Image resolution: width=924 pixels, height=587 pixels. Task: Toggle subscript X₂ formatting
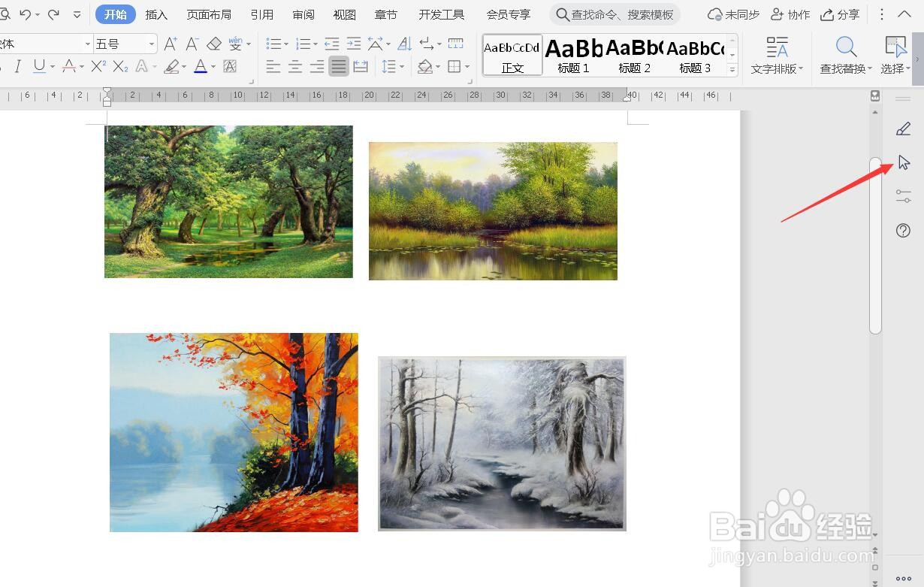point(120,67)
